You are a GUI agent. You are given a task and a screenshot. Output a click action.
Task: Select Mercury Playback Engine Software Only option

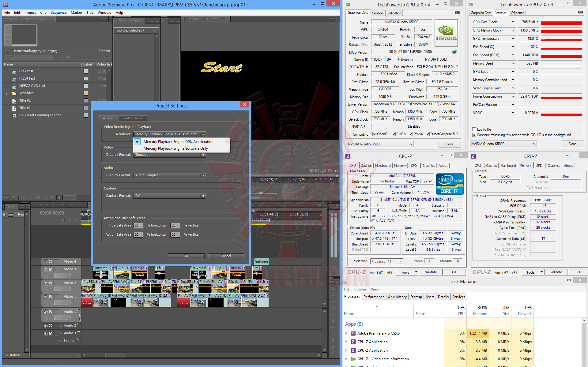click(x=175, y=148)
